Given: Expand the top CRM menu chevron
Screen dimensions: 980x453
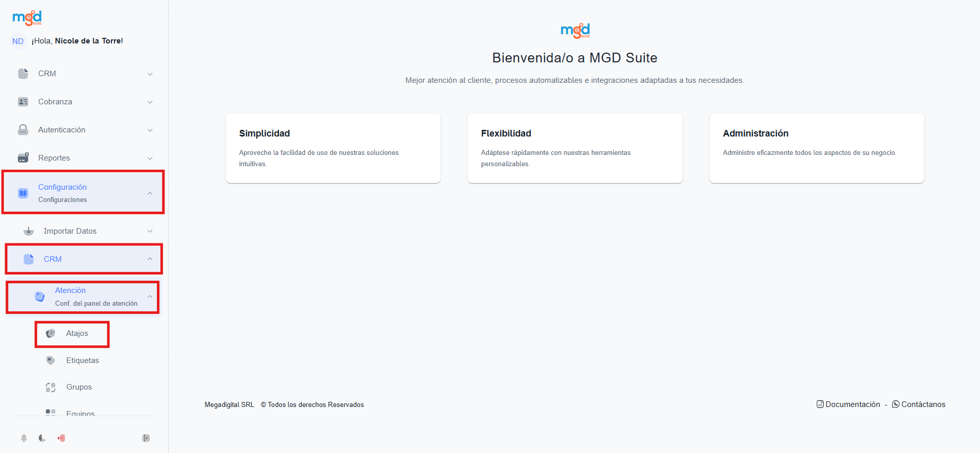Looking at the screenshot, I should pos(150,74).
